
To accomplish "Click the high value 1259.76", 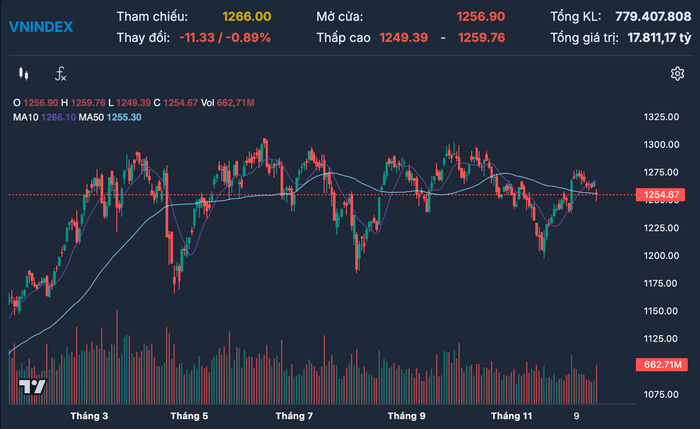I will pos(482,37).
